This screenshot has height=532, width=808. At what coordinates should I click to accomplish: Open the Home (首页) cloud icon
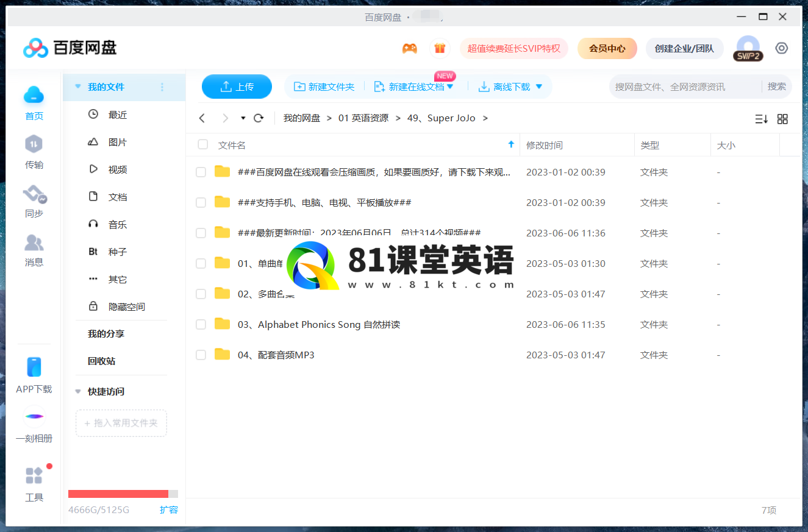[34, 94]
